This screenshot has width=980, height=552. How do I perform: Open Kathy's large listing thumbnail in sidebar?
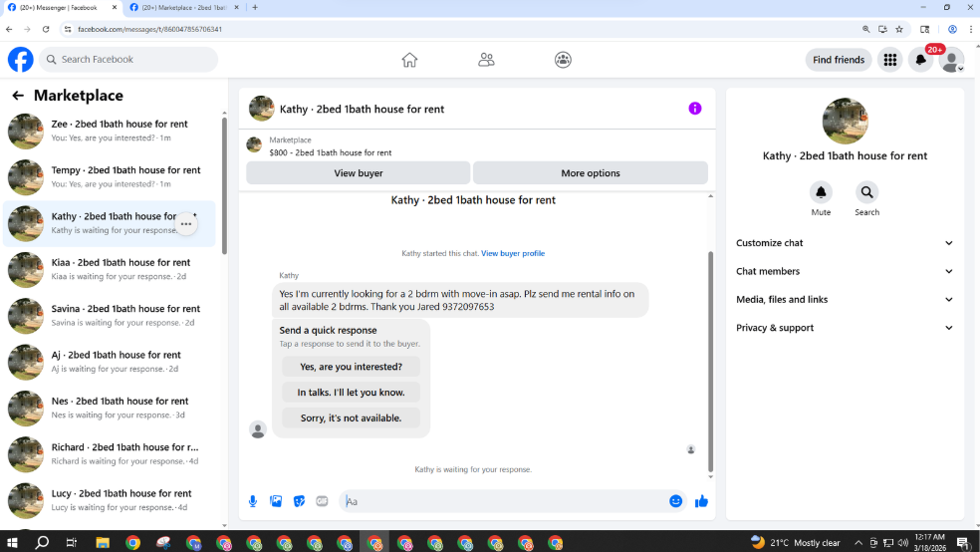[845, 122]
